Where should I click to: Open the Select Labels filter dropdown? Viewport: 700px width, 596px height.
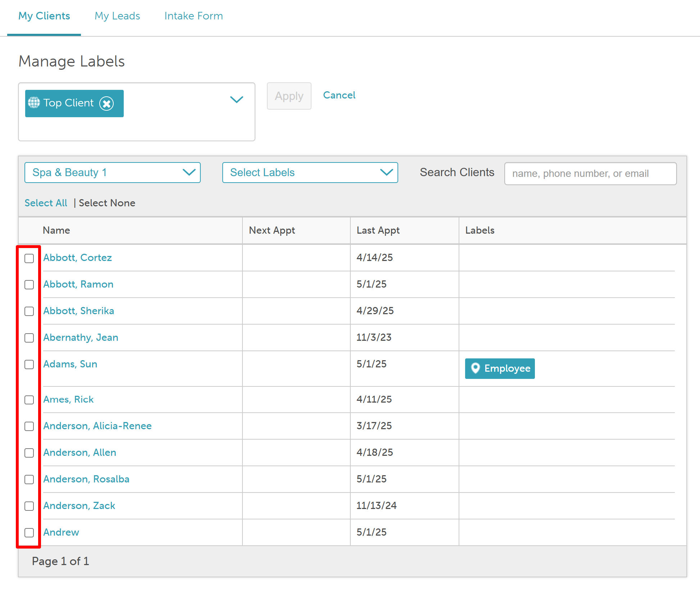[310, 173]
